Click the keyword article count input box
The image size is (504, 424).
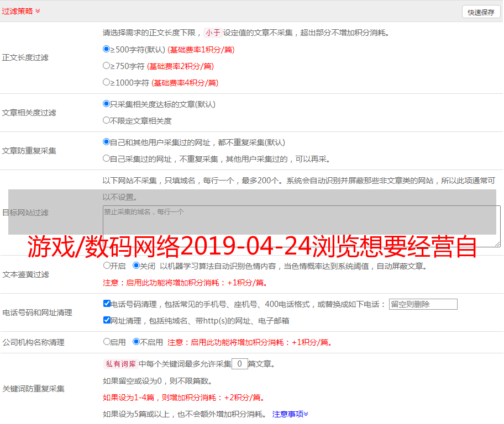(239, 364)
